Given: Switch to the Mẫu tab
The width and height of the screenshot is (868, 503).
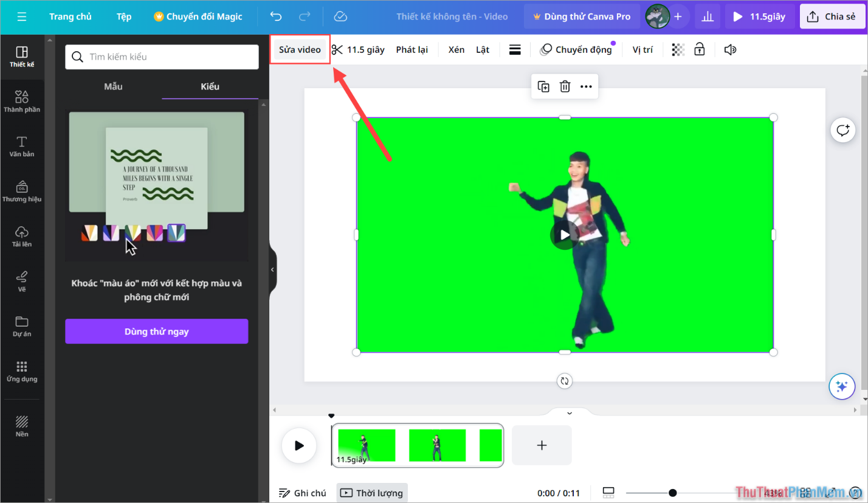Looking at the screenshot, I should pos(112,86).
